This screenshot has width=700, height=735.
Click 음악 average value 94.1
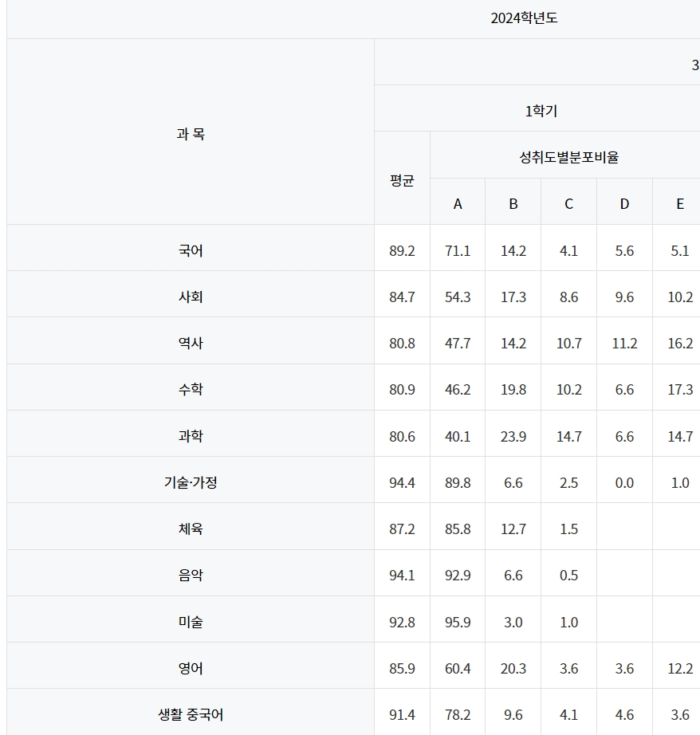[x=402, y=575]
